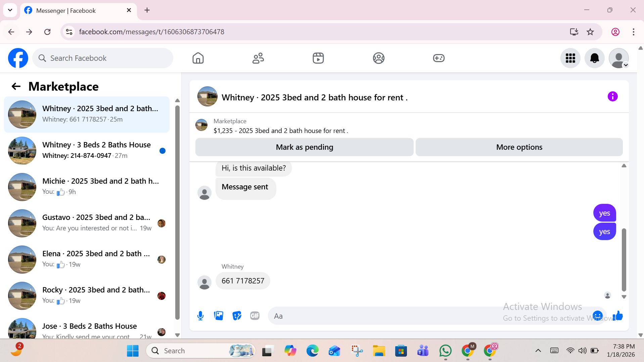
Task: Click the browser Back button
Action: 11,32
